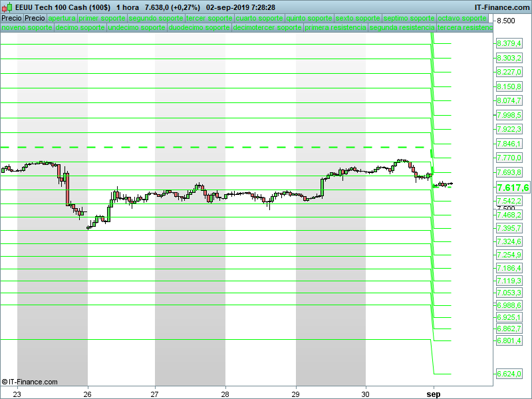
Task: Click the current price tag 7.617,6
Action: click(513, 188)
